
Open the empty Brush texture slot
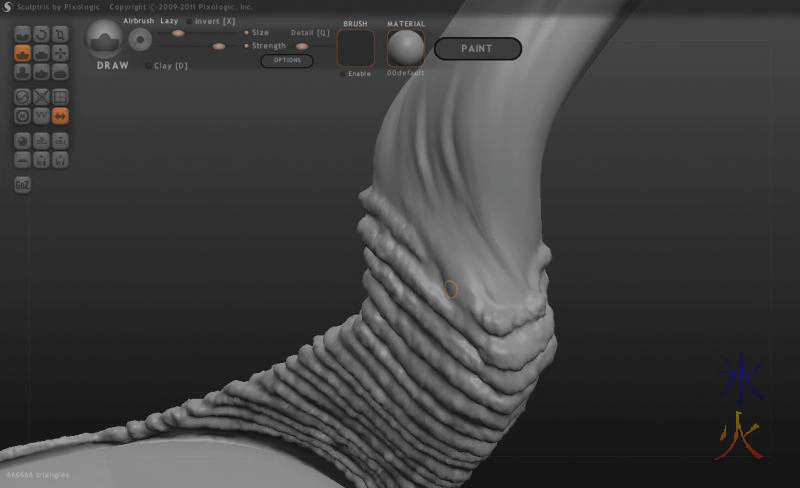[x=356, y=48]
